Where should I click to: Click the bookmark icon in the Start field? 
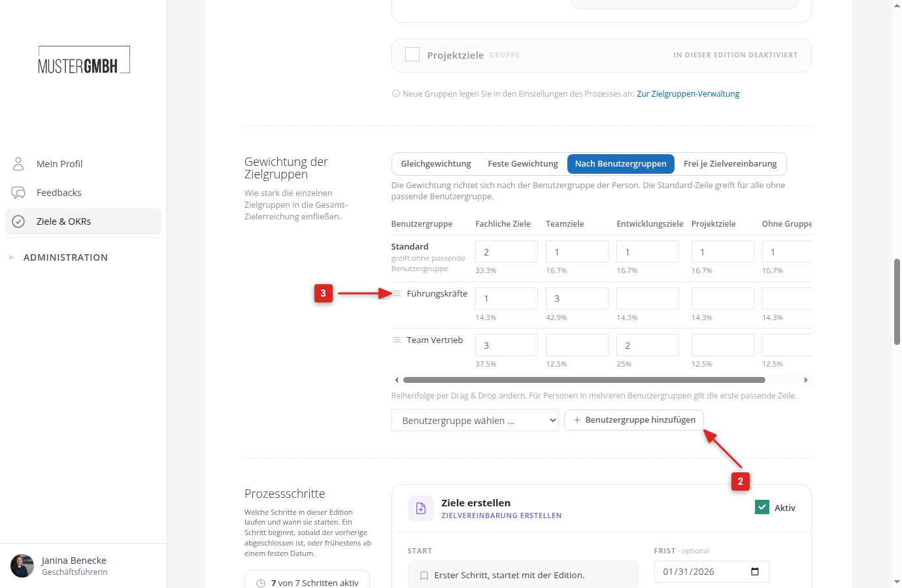pos(424,576)
